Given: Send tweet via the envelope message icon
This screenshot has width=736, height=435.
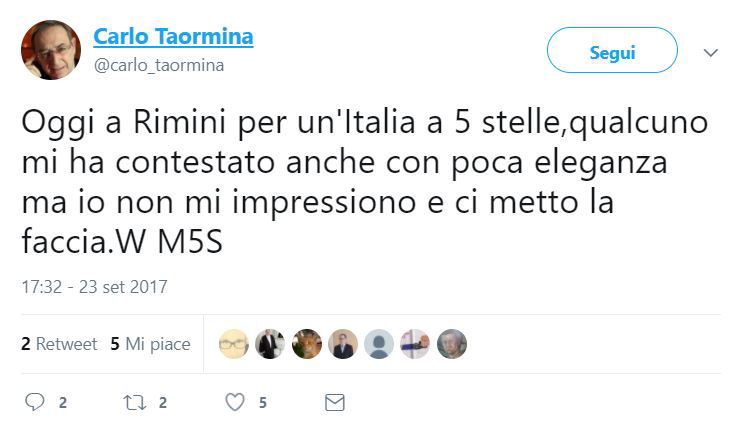Looking at the screenshot, I should coord(335,402).
